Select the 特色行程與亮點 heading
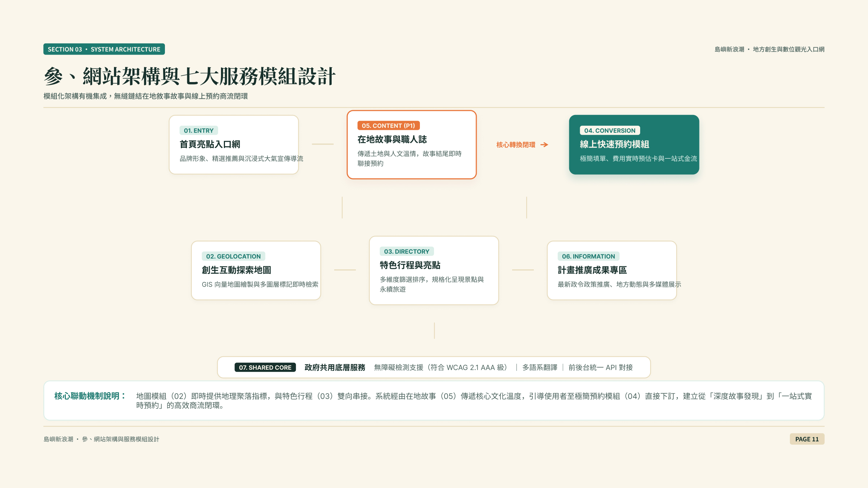 point(410,265)
